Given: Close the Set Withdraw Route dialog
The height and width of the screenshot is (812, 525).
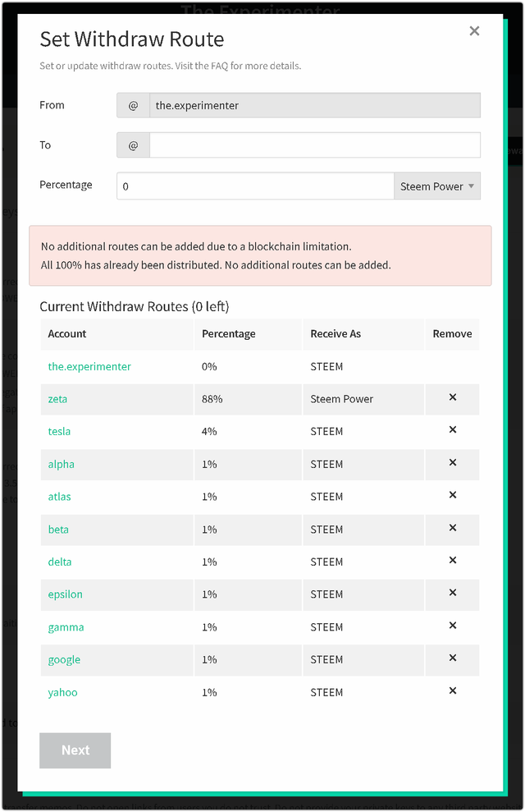Looking at the screenshot, I should pos(474,31).
